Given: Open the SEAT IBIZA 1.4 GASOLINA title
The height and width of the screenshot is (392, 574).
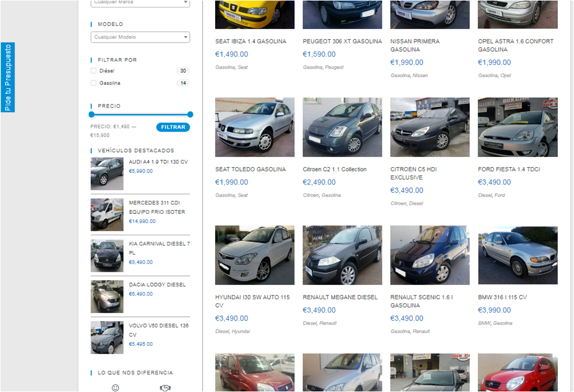Looking at the screenshot, I should pyautogui.click(x=251, y=42).
